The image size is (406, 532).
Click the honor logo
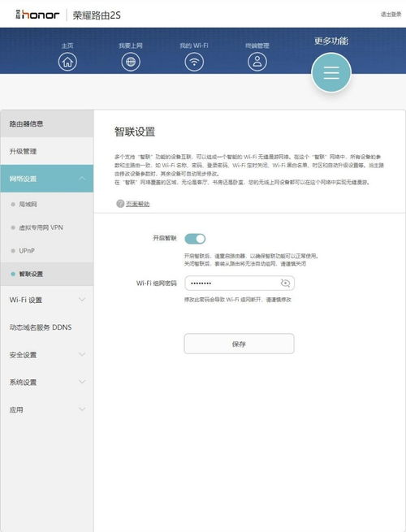[37, 15]
